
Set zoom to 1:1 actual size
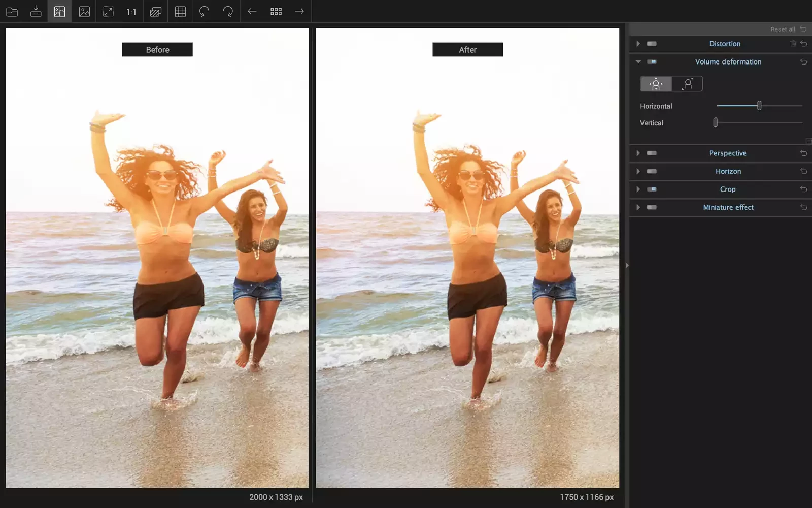[131, 11]
